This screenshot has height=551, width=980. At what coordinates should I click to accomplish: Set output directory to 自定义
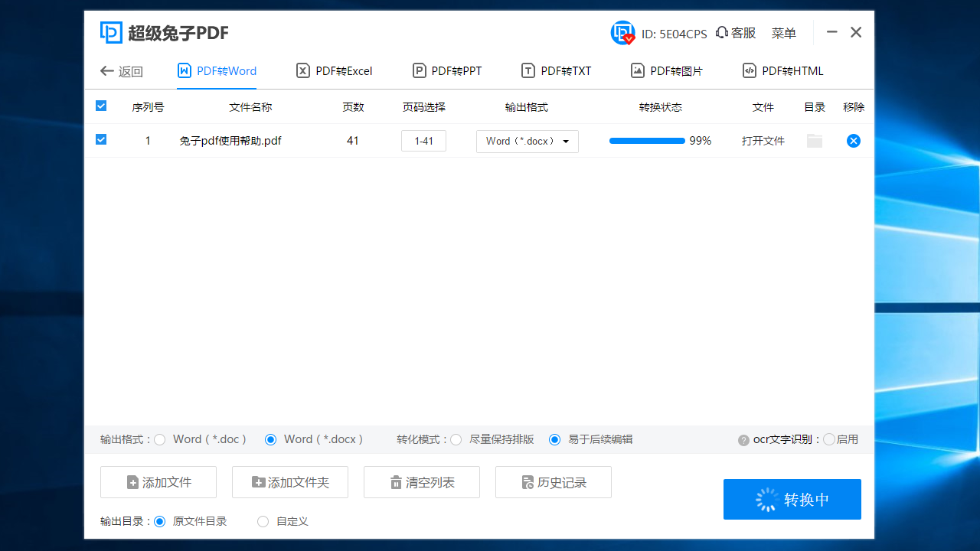coord(263,522)
